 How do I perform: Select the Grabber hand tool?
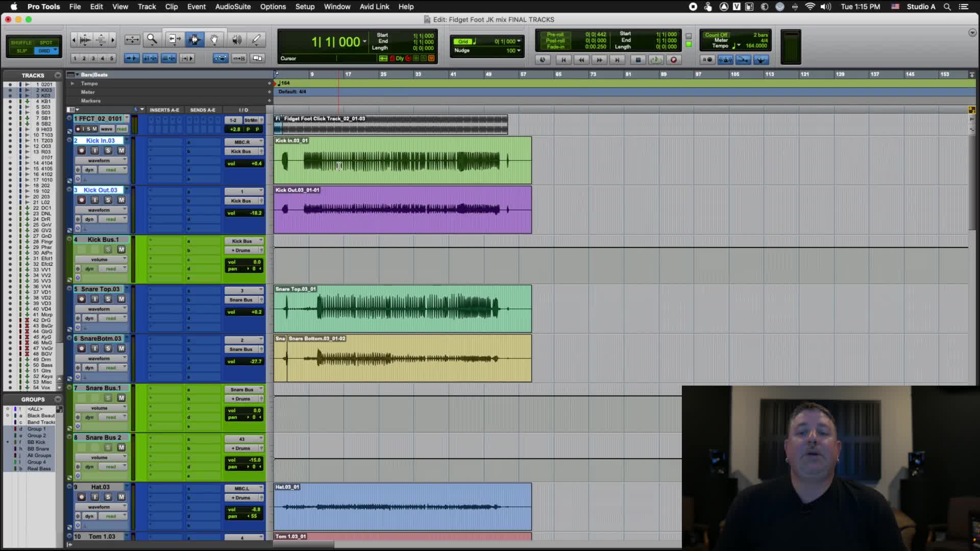coord(214,39)
